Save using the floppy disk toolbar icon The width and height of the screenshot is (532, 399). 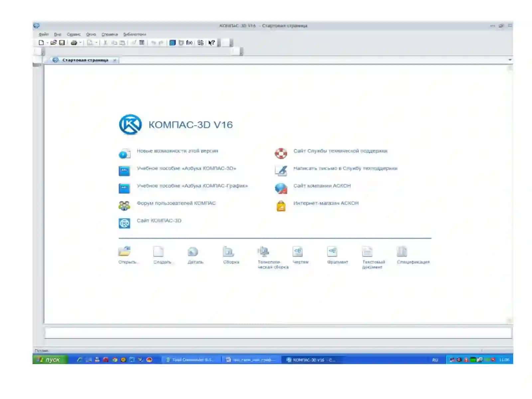point(62,43)
